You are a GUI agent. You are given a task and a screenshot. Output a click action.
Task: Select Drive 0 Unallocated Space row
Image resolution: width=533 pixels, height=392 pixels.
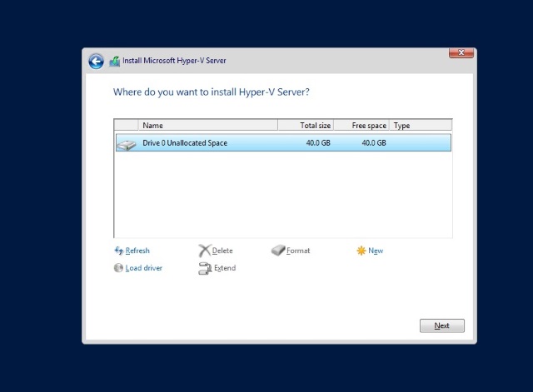pos(283,142)
